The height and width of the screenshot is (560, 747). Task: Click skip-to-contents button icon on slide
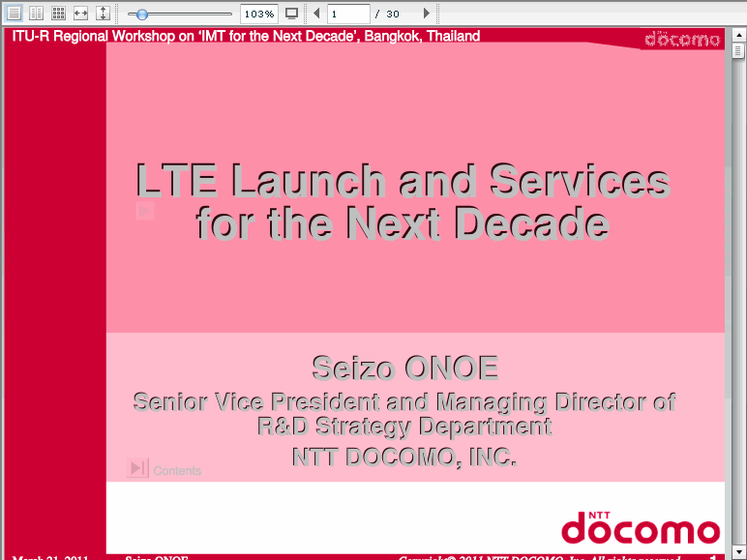137,468
